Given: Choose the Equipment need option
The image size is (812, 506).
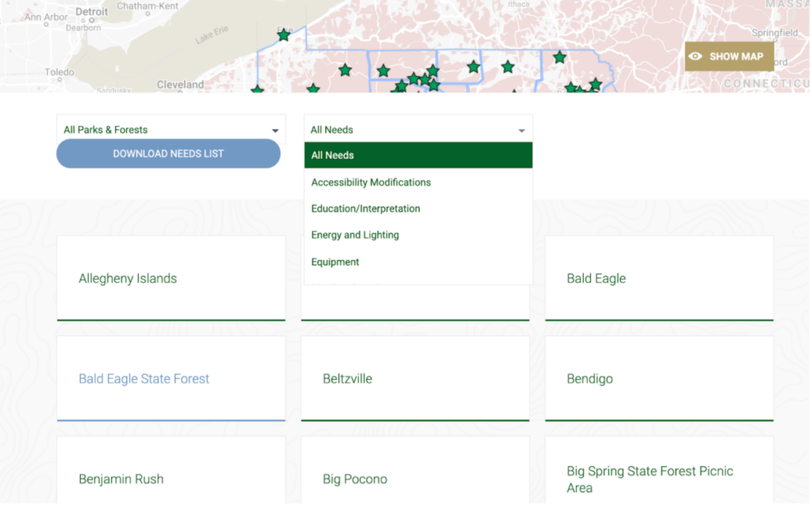Looking at the screenshot, I should coord(335,262).
